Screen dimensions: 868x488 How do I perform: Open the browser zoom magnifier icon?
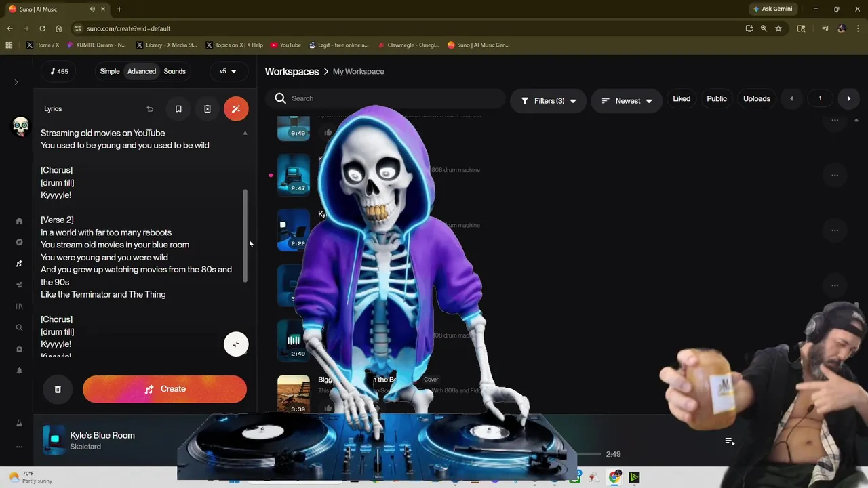click(x=764, y=28)
